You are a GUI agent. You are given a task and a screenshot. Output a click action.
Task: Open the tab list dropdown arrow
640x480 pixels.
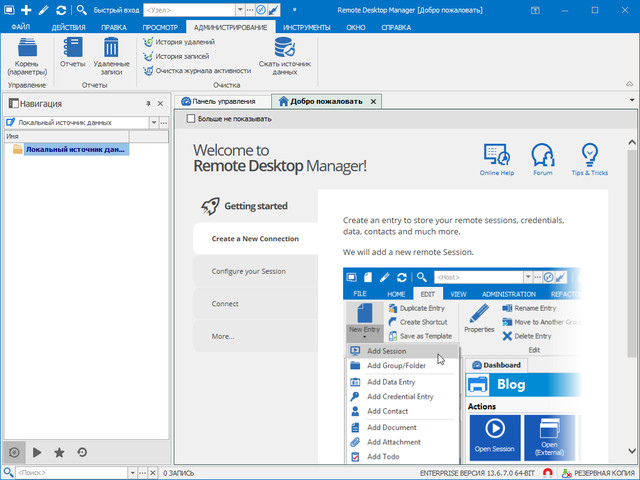pos(632,101)
